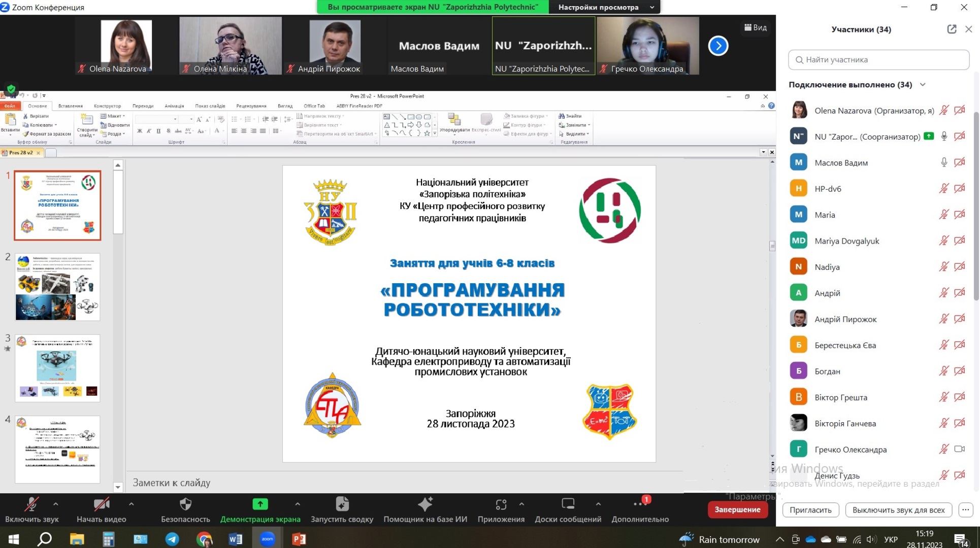Open the Приложения apps icon
The image size is (980, 548).
(x=501, y=504)
